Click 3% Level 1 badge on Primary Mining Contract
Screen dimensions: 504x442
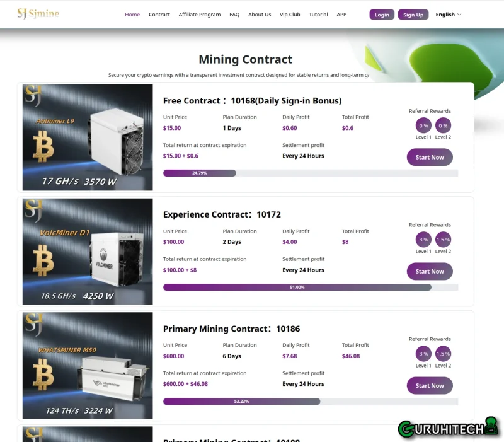point(423,354)
